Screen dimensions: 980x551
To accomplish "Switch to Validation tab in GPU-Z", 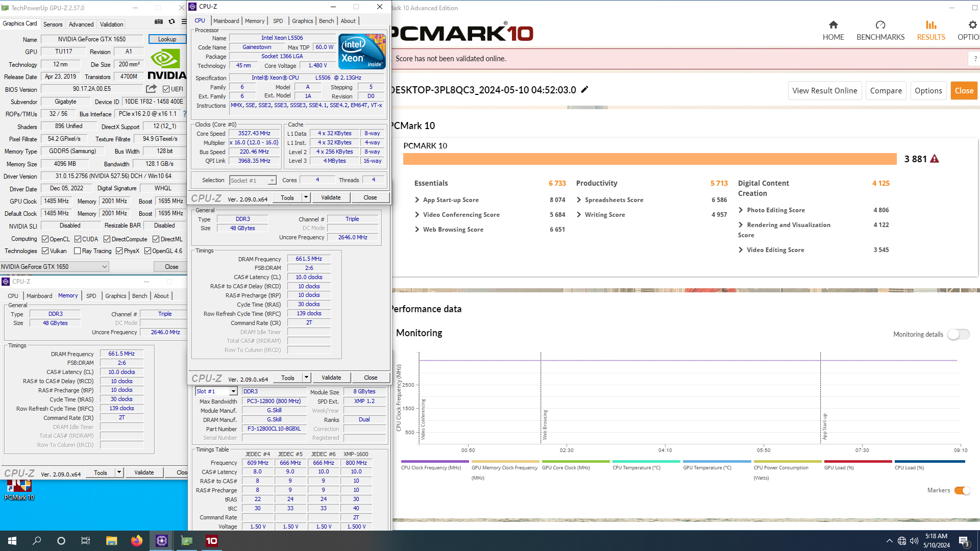I will click(x=111, y=24).
